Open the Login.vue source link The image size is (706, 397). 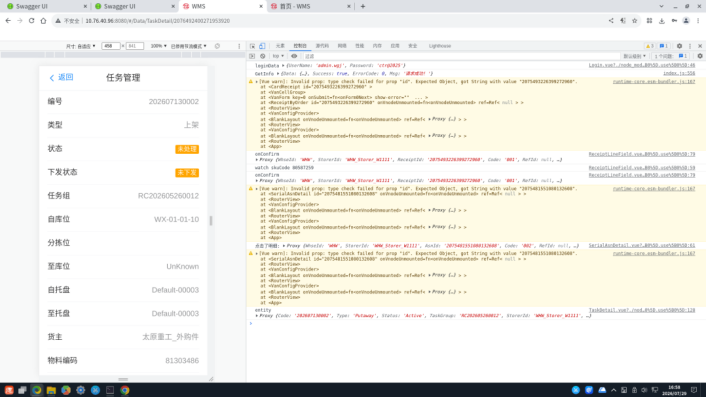point(642,66)
